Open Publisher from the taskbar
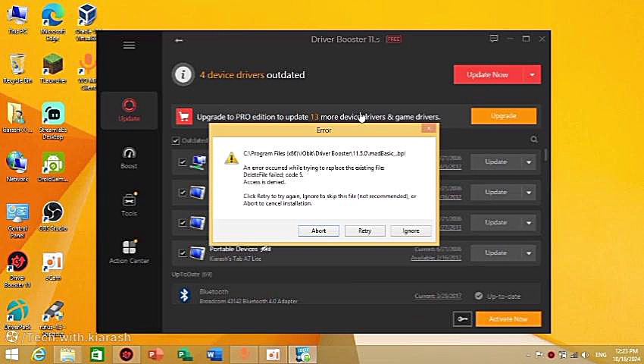This screenshot has width=644, height=364. pos(185,355)
